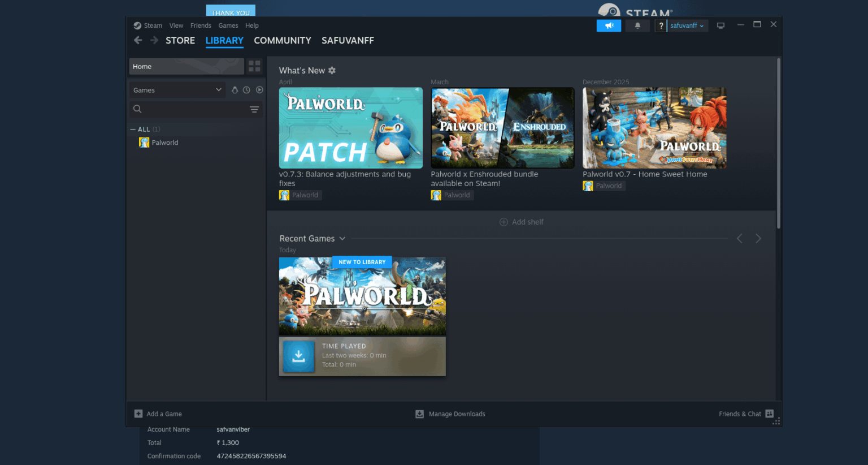The width and height of the screenshot is (868, 465).
Task: Open What's New settings gear
Action: [332, 71]
